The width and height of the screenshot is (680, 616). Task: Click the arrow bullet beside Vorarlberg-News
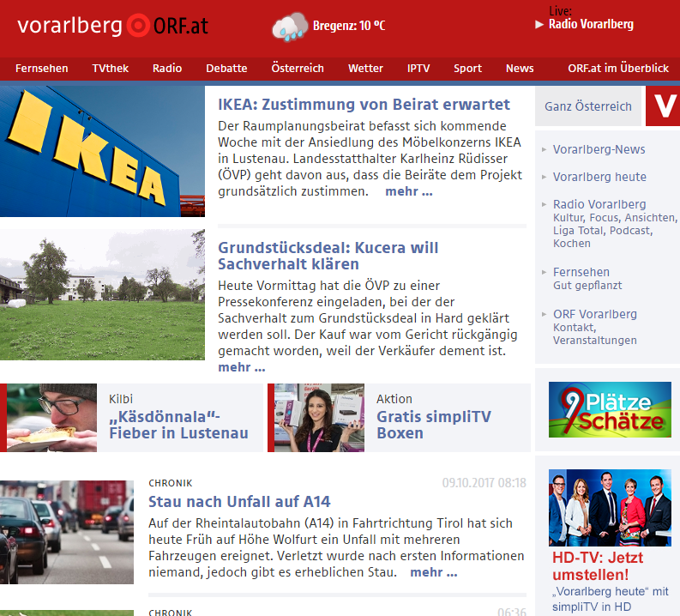(x=544, y=149)
